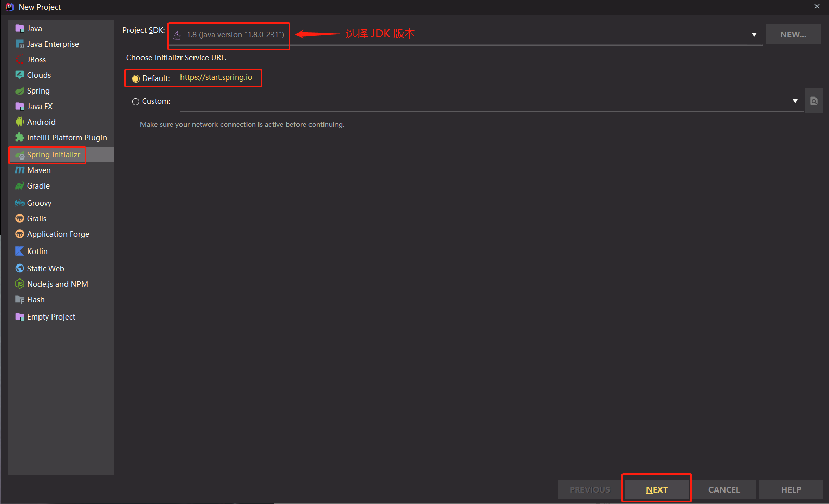Click the Gradle elephant icon
The height and width of the screenshot is (504, 829).
pyautogui.click(x=20, y=186)
